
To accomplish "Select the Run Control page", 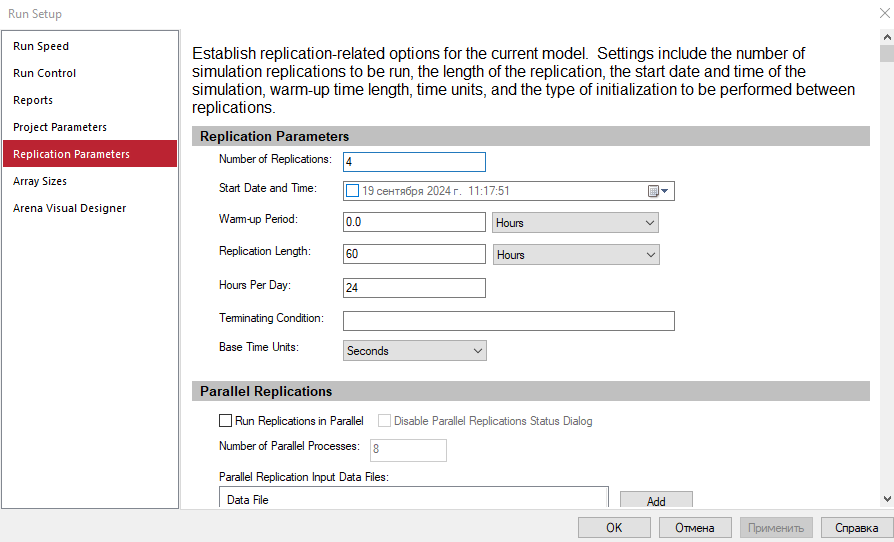I will point(44,73).
